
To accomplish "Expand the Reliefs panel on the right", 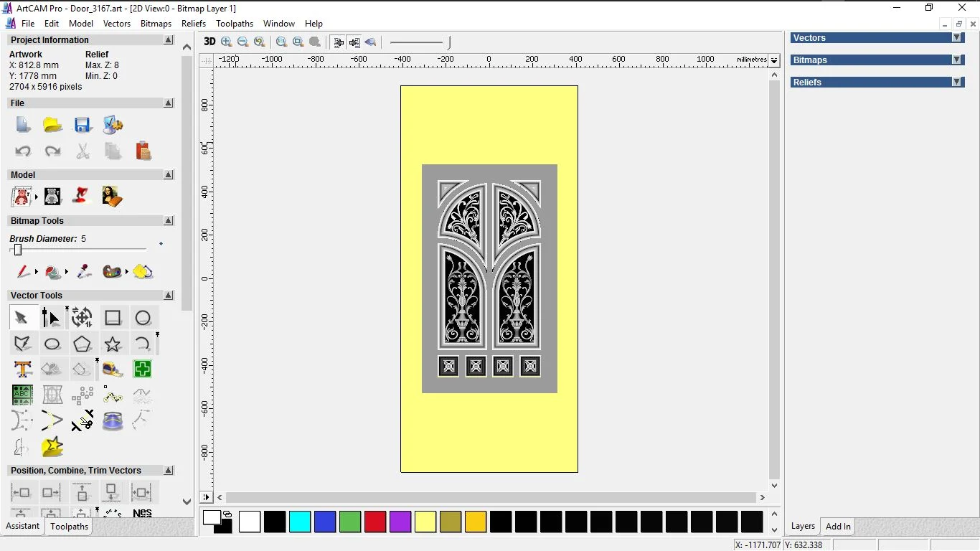I will tap(956, 83).
